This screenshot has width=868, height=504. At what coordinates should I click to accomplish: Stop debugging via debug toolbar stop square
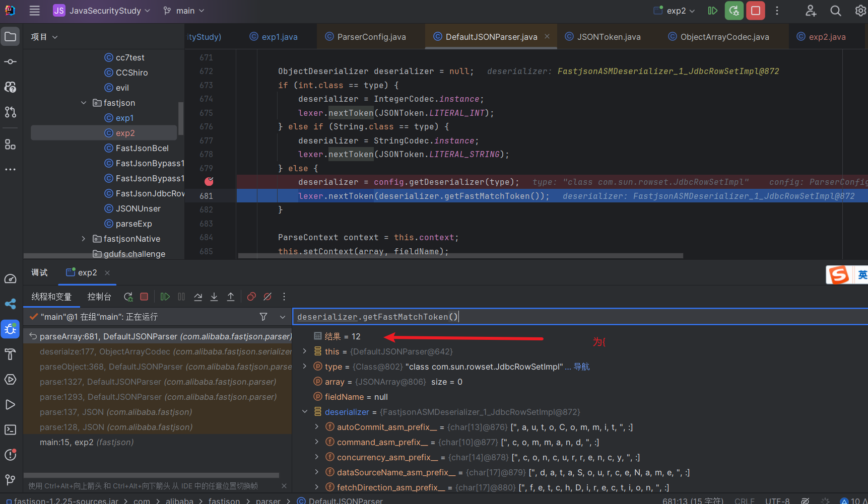[144, 297]
